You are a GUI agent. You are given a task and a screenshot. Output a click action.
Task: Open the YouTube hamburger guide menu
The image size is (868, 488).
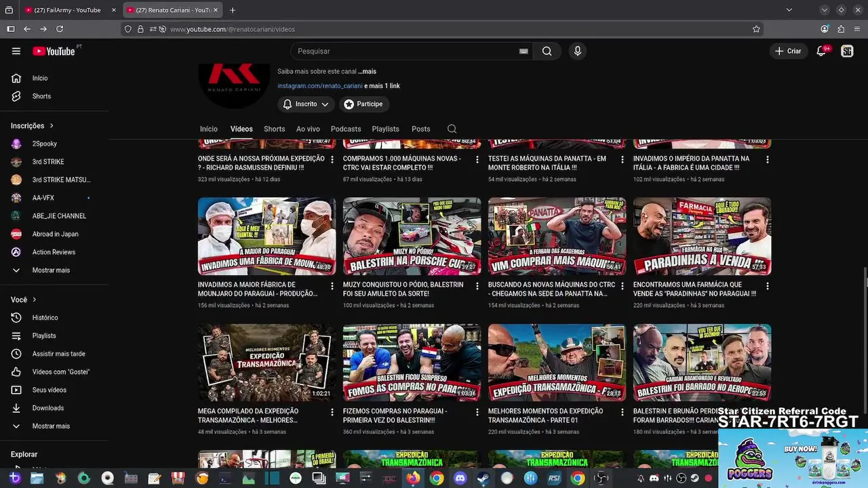pyautogui.click(x=16, y=51)
